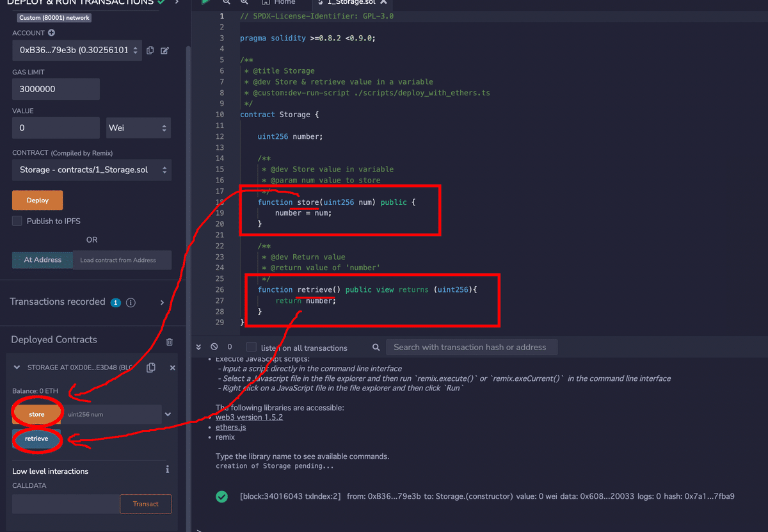
Task: Click the Transactions recorded count badge
Action: (116, 302)
